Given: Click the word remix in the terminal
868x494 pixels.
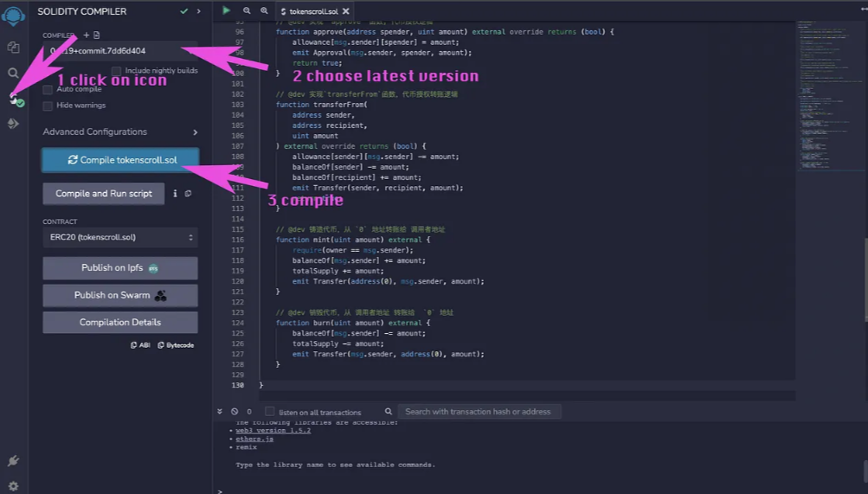Looking at the screenshot, I should [x=247, y=447].
